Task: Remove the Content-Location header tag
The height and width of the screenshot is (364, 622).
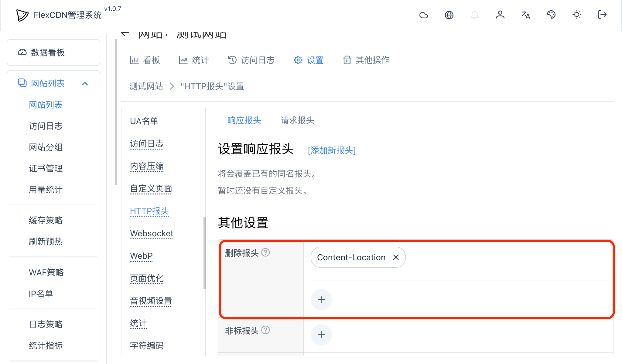Action: click(396, 257)
